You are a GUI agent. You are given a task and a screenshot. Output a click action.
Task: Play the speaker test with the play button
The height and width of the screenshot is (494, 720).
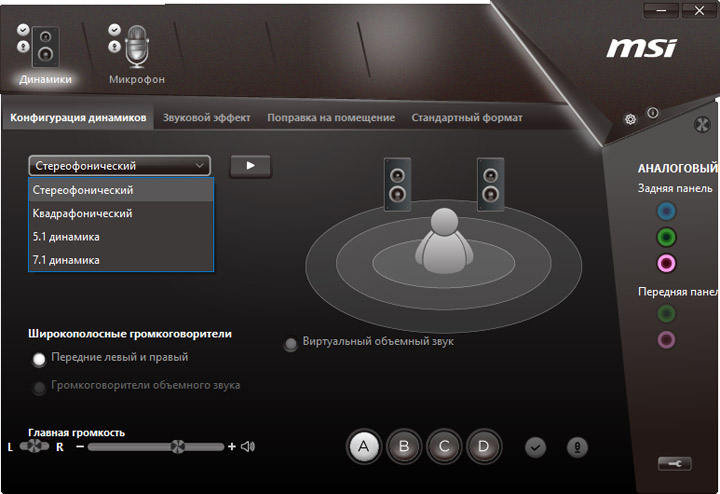(250, 166)
